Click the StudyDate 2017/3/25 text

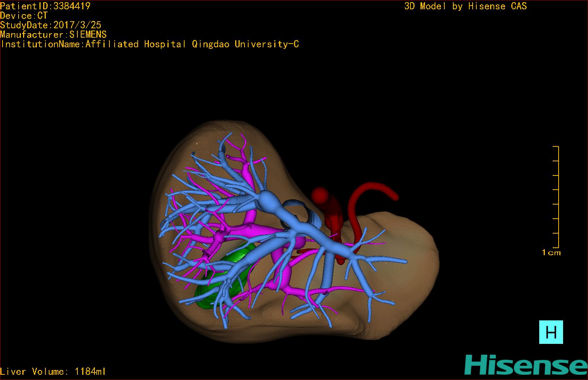[x=51, y=25]
